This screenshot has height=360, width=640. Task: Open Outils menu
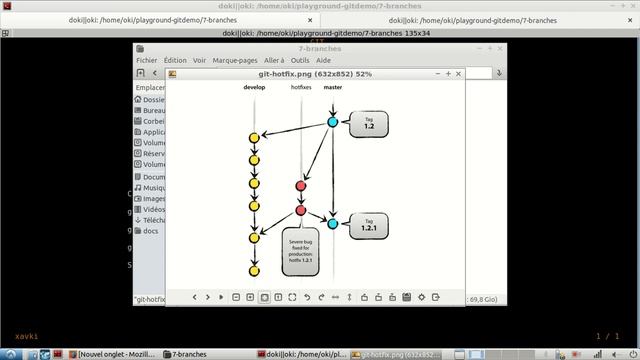click(300, 60)
